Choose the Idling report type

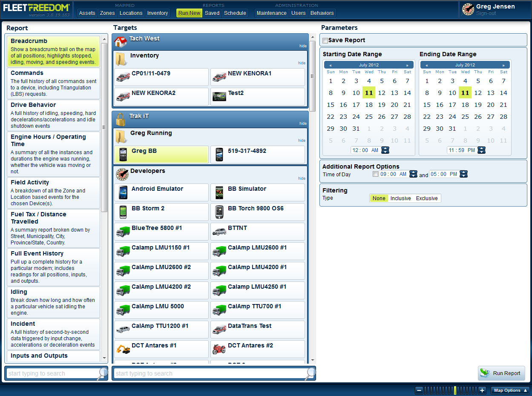[x=53, y=302]
